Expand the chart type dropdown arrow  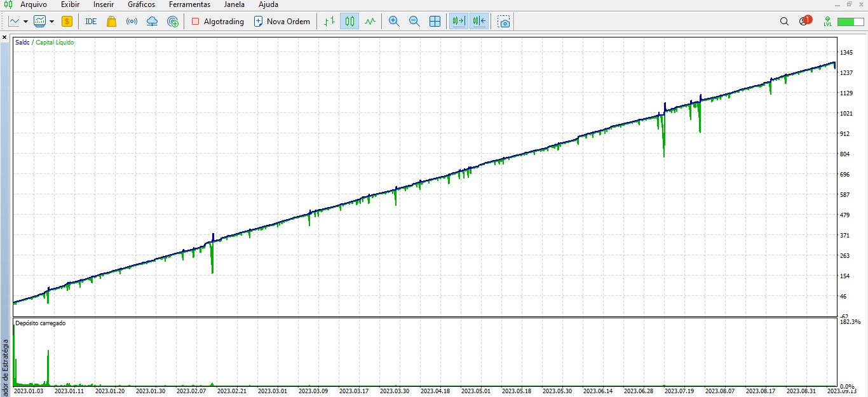point(25,21)
